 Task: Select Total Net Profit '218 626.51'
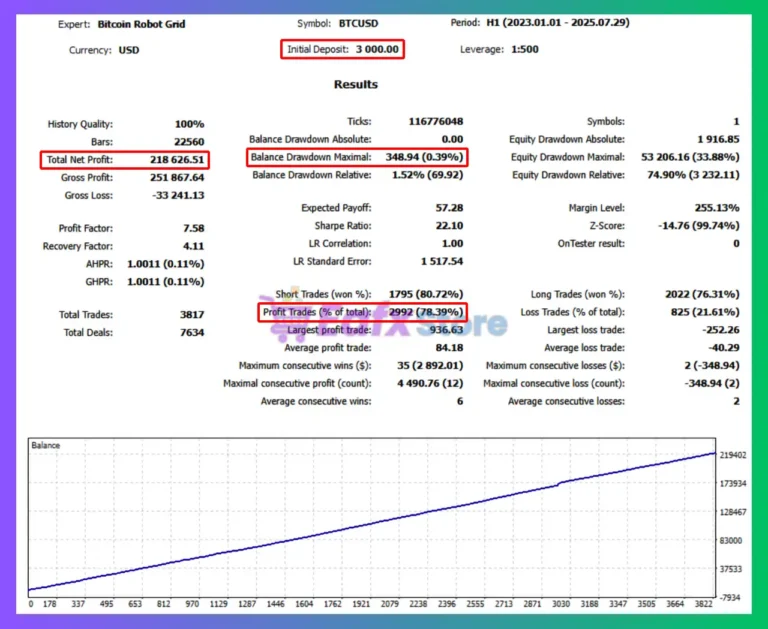(177, 160)
